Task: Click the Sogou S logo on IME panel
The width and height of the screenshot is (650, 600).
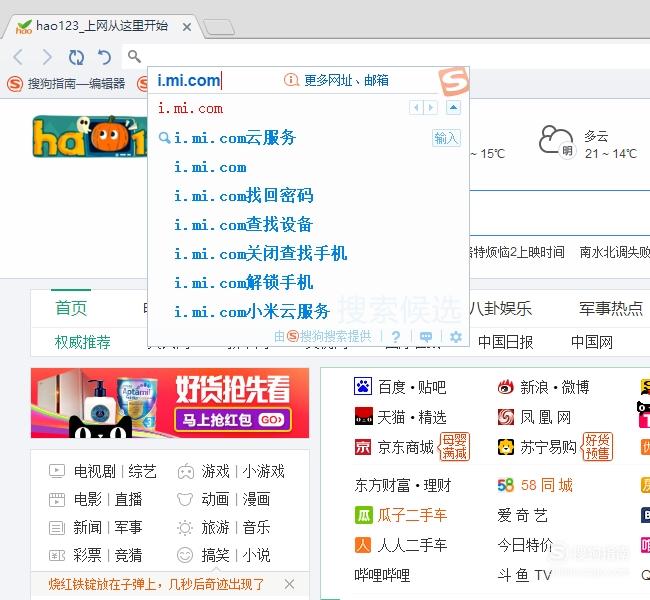Action: (453, 81)
